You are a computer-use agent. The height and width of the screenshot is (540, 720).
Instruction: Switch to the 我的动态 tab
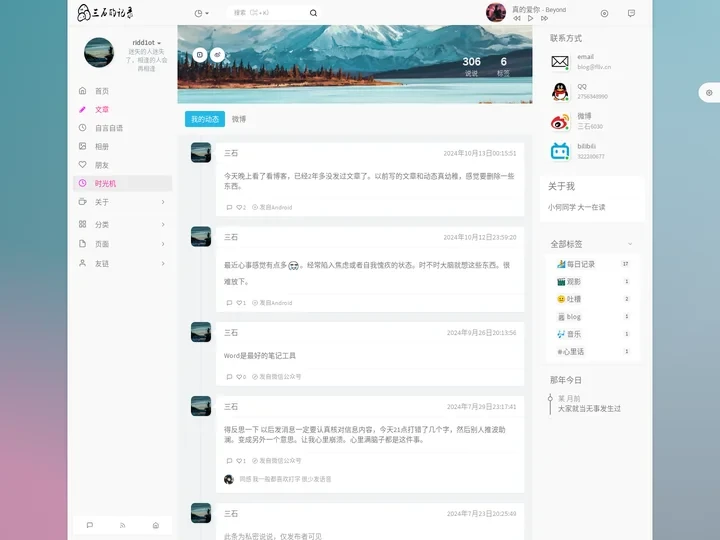pos(205,119)
